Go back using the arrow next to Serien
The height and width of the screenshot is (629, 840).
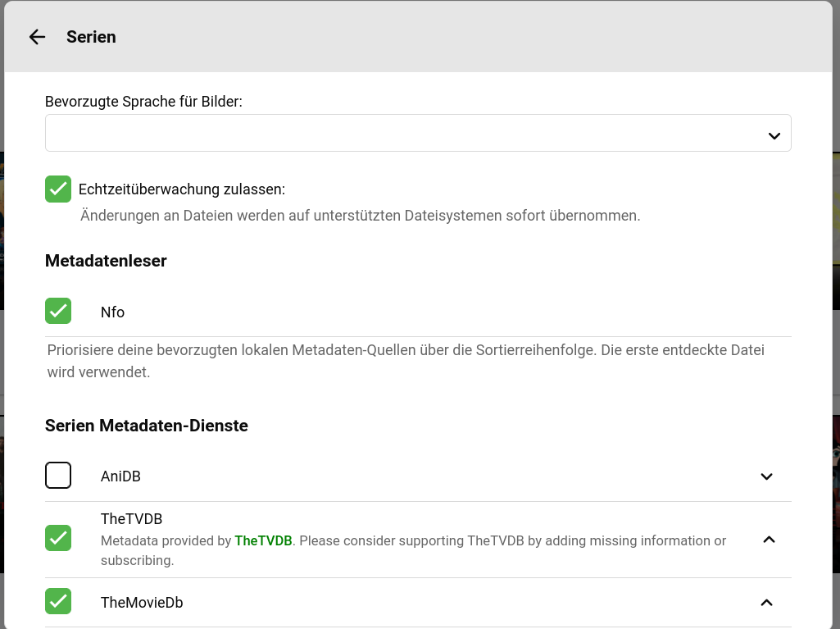[37, 37]
